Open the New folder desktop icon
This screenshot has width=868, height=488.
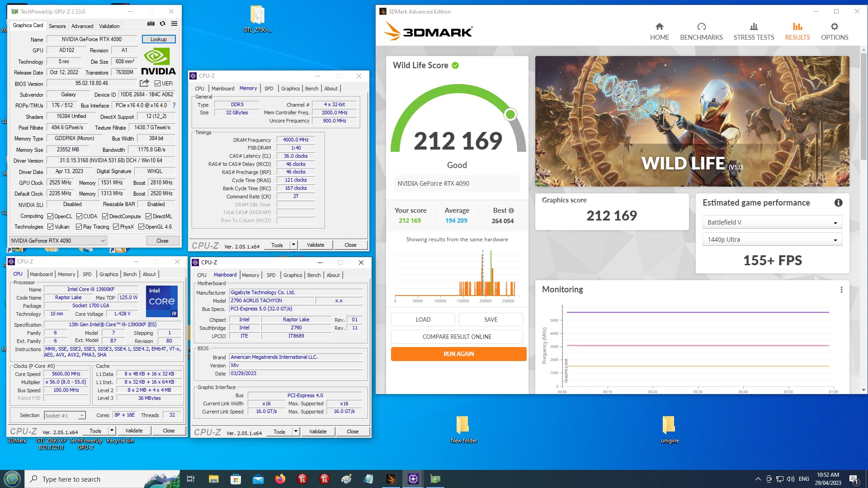463,429
